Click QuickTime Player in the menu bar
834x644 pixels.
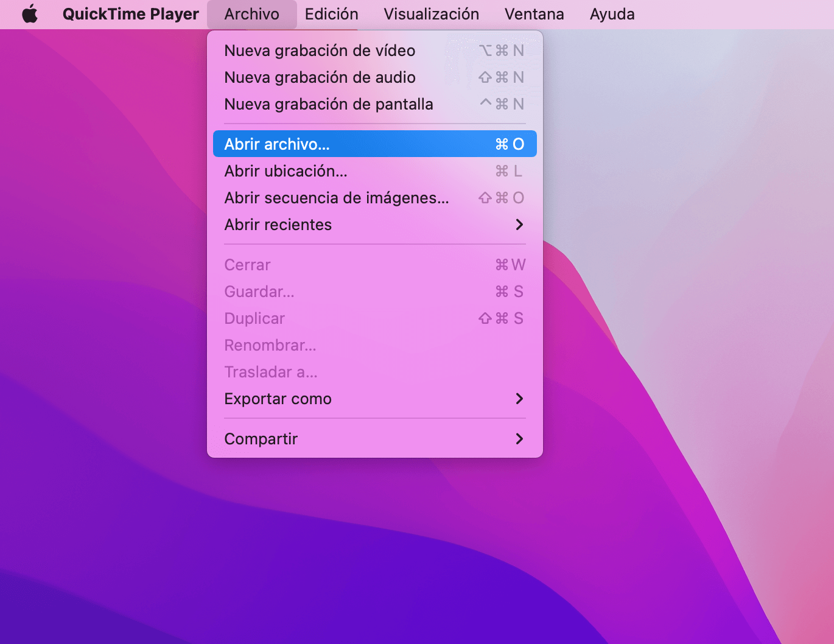tap(131, 13)
